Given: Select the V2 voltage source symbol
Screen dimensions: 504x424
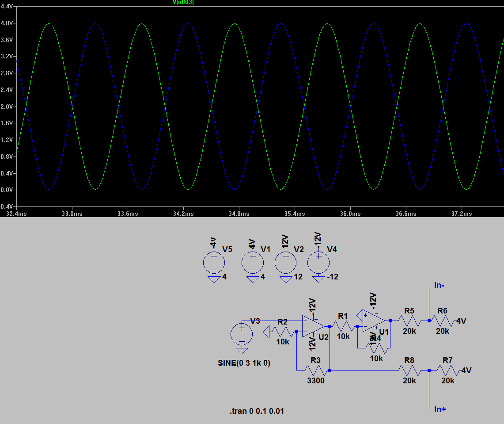Looking at the screenshot, I should (x=285, y=263).
